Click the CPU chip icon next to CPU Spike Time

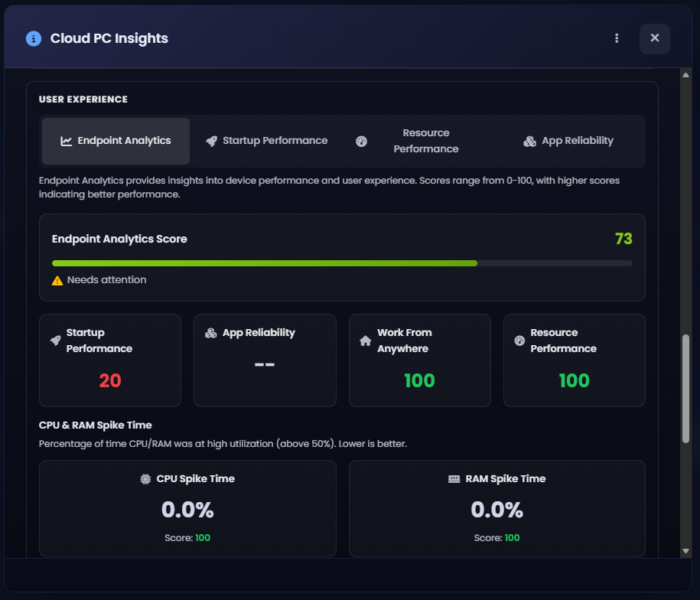tap(145, 479)
